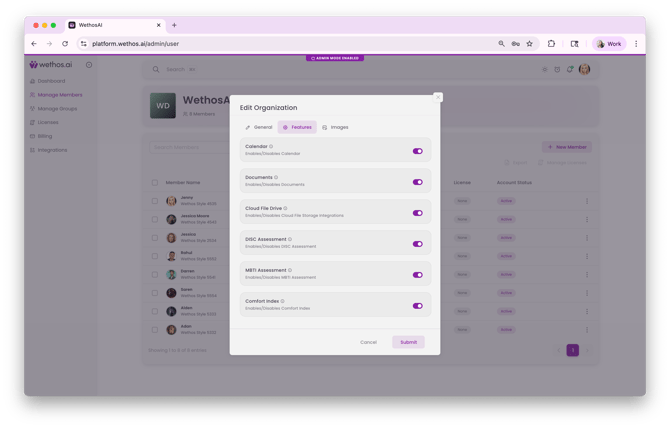Toggle the MBTI Assessment switch

(x=417, y=274)
